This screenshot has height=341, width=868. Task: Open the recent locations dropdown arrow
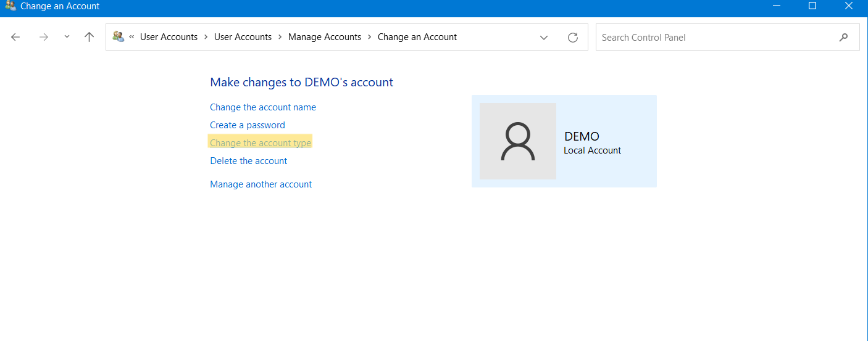tap(67, 37)
